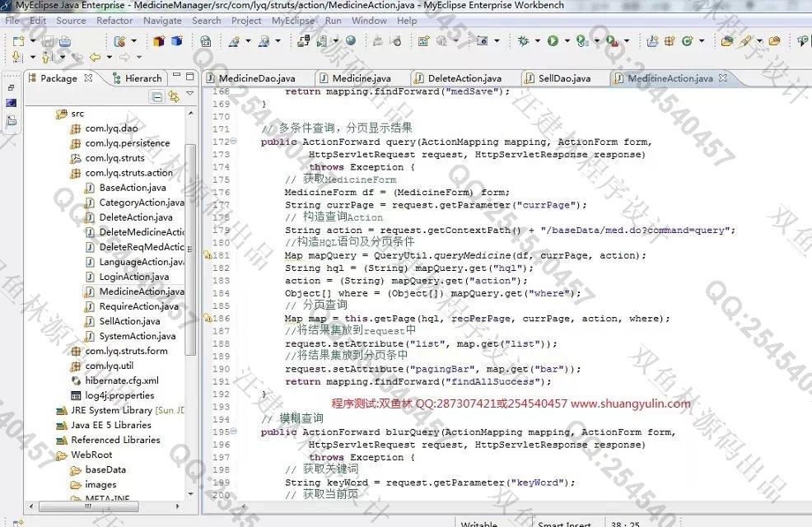This screenshot has width=812, height=527.
Task: Click the Package Explorer vertical scrollbar
Action: click(190, 249)
